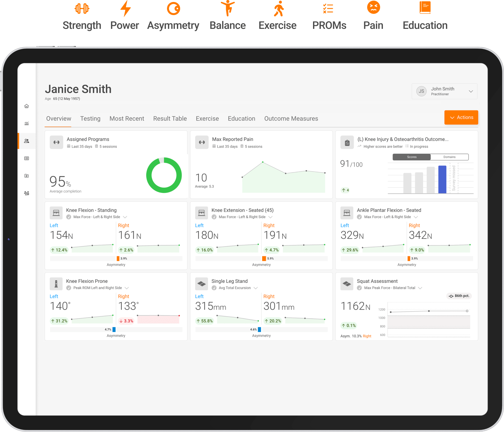Open Single Leg Stand metric dropdown
504x432 pixels.
[x=256, y=288]
